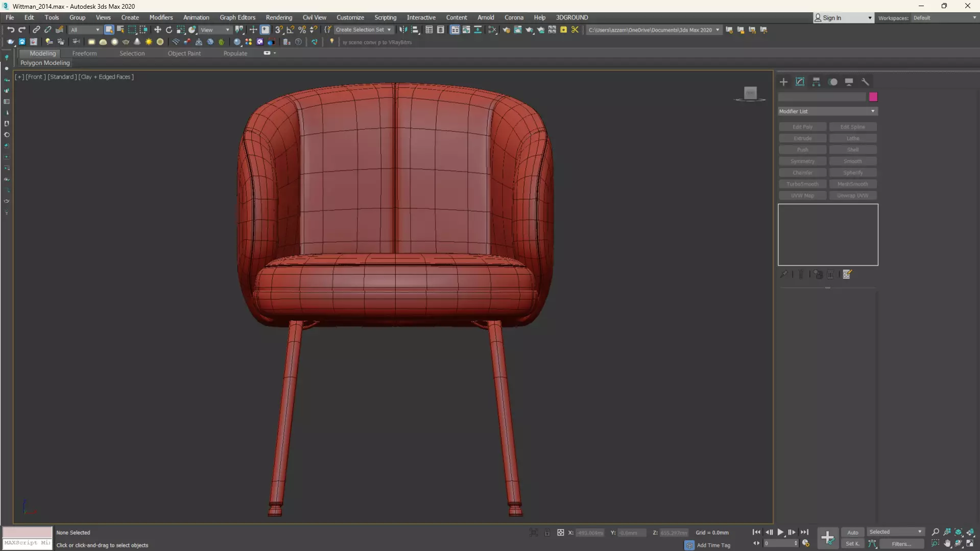Click the Play Animation button
The image size is (980, 551).
pyautogui.click(x=780, y=532)
